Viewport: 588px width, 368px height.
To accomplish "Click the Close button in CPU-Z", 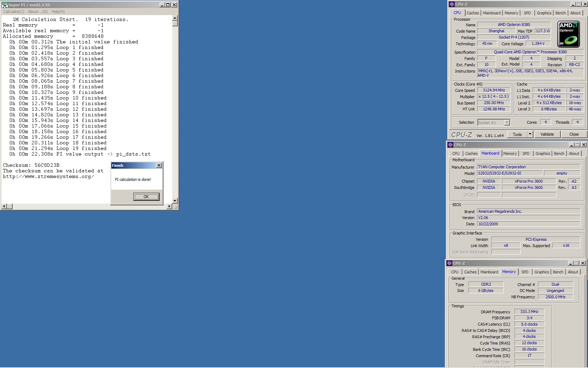I will tap(574, 135).
